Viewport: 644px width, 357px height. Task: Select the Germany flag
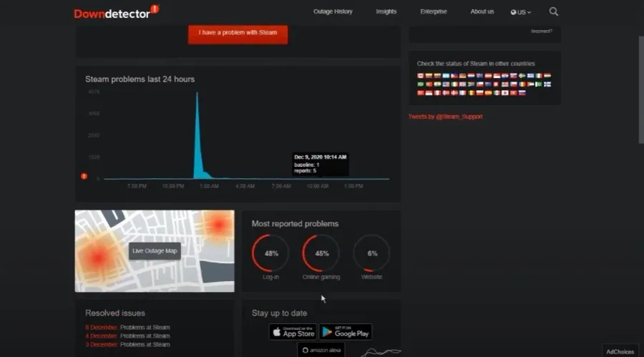[463, 76]
